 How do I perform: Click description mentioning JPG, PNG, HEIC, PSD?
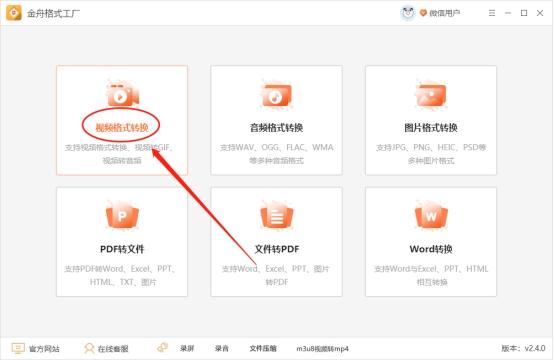(x=431, y=154)
